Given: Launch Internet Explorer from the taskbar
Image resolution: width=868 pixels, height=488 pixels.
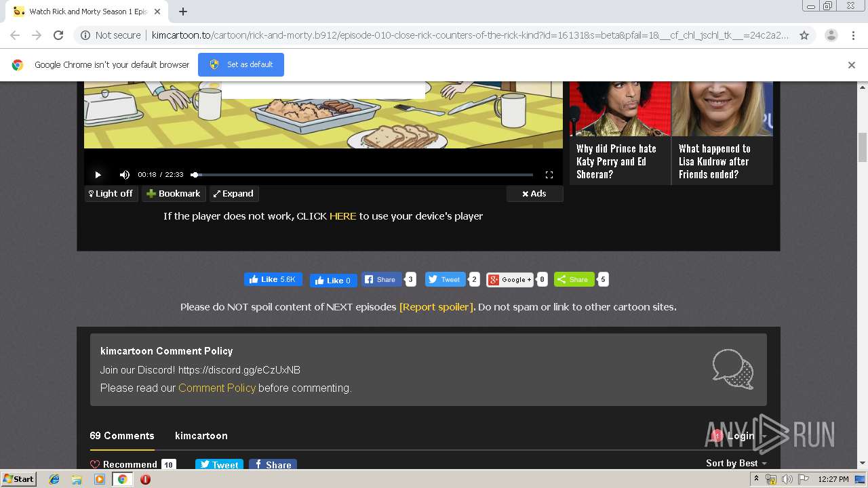Looking at the screenshot, I should click(x=54, y=479).
